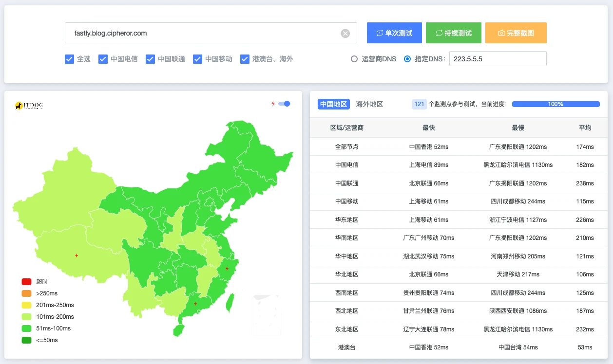Click the 全部节点 row label
Image resolution: width=613 pixels, height=364 pixels.
click(347, 146)
